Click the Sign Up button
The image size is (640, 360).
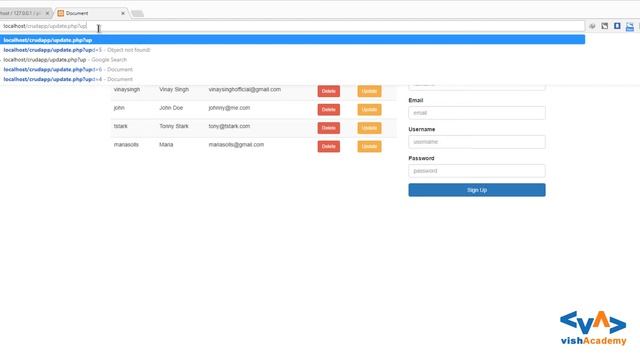point(477,190)
